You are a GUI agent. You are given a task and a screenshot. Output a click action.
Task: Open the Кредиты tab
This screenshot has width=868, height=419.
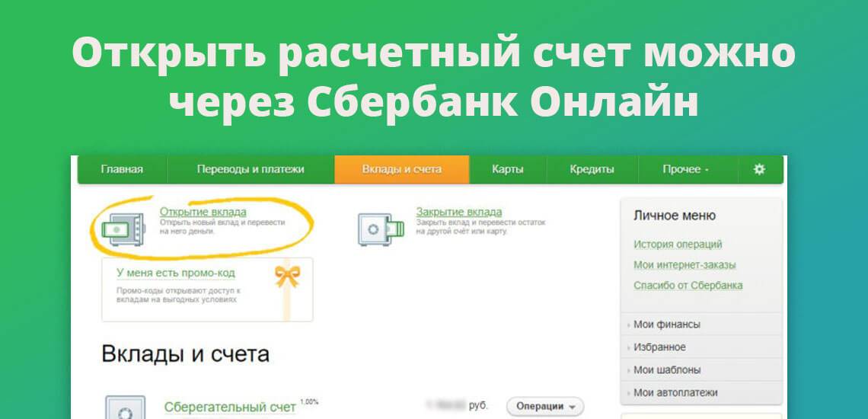[x=592, y=170]
